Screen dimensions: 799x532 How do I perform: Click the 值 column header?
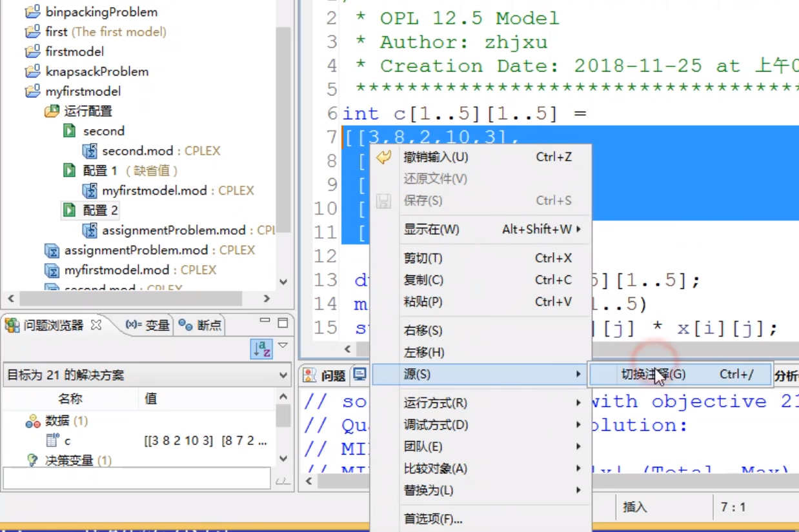pyautogui.click(x=207, y=399)
